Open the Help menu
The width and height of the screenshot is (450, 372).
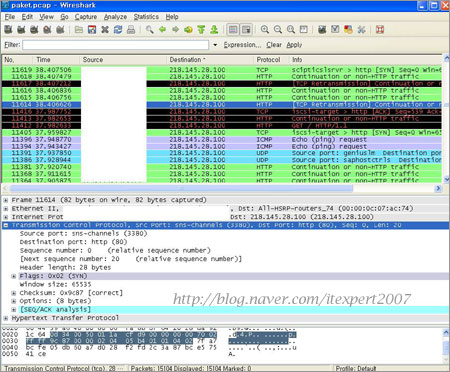pyautogui.click(x=172, y=17)
